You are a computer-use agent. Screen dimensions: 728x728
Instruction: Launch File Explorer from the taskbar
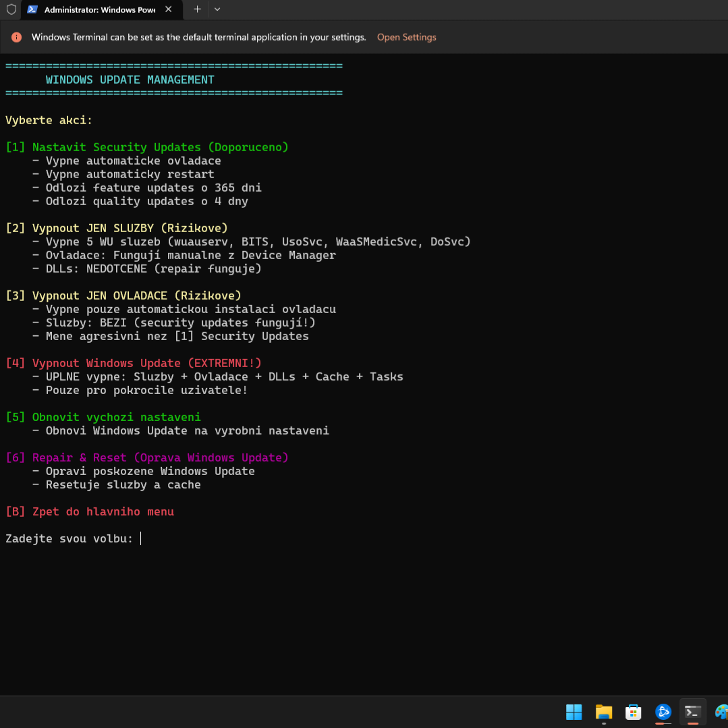tap(603, 712)
